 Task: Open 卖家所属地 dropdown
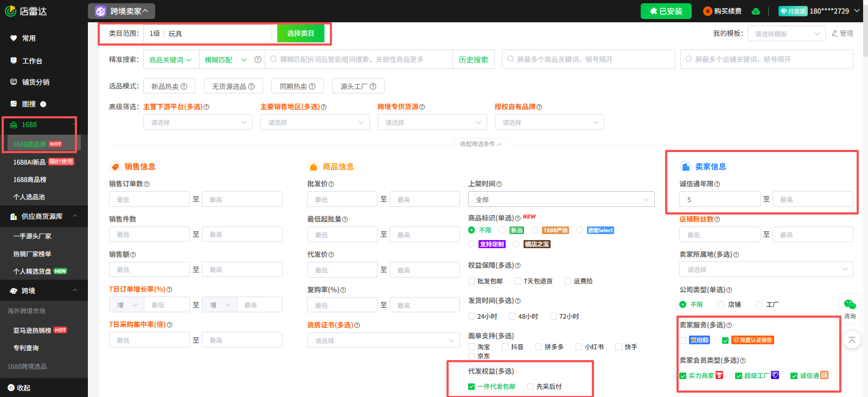766,269
